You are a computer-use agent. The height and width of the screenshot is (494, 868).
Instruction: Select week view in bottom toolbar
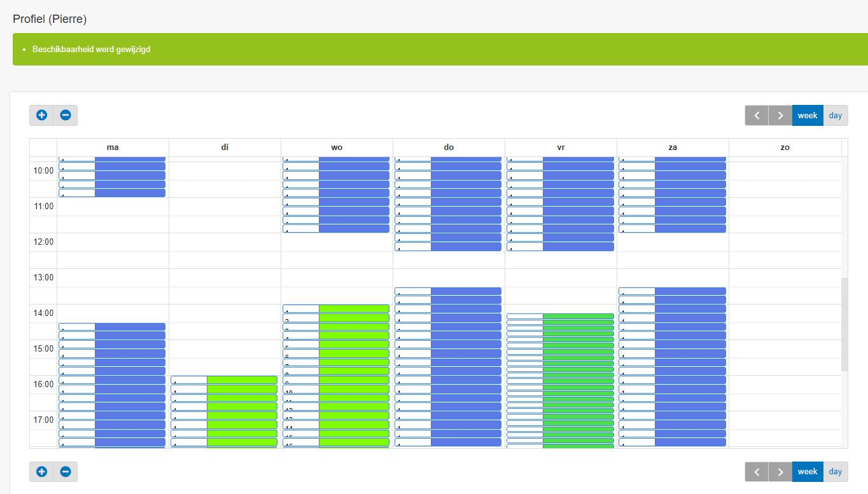pyautogui.click(x=808, y=472)
